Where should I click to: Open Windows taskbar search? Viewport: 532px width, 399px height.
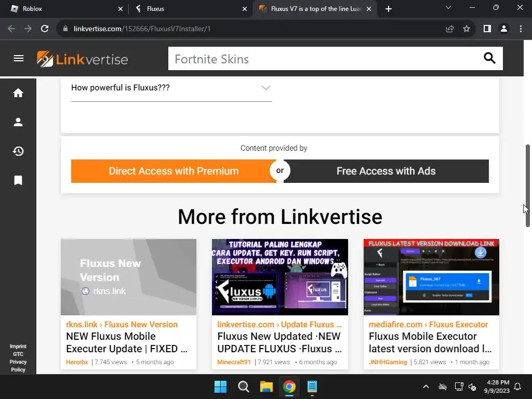click(x=243, y=387)
